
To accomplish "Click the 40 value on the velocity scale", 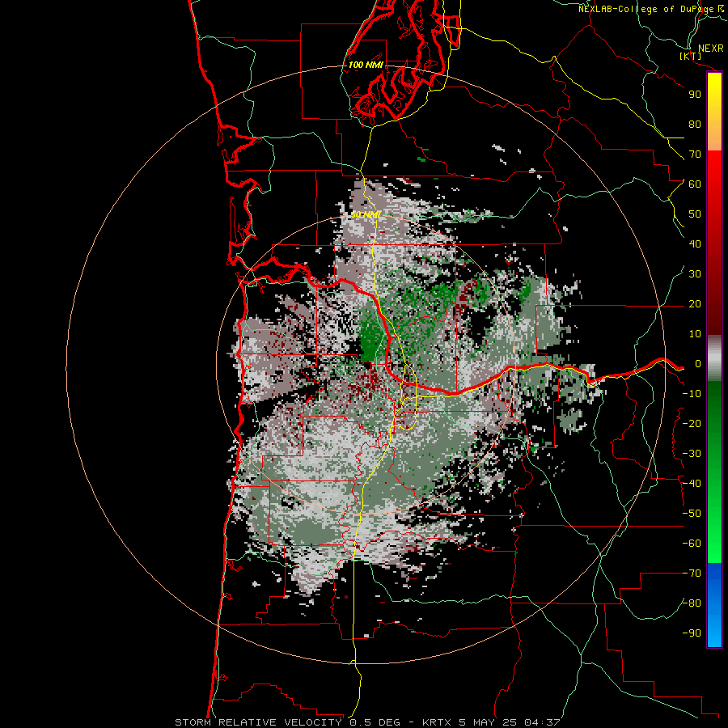I will 695,244.
